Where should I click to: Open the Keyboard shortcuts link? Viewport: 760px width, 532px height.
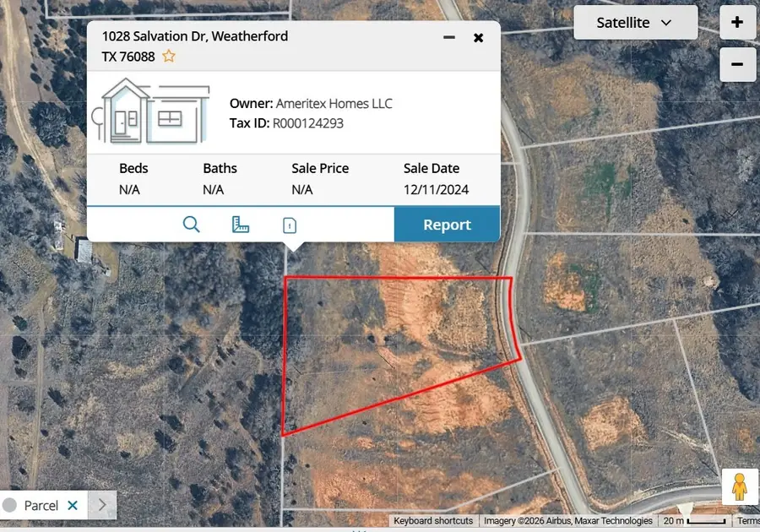pos(433,520)
